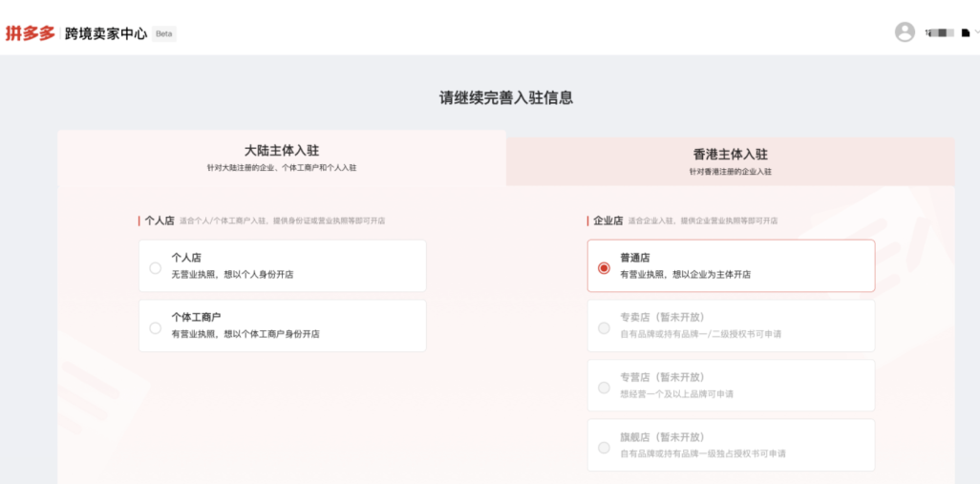
Task: Click text 无营业执照，想以个人身份开店
Action: tap(232, 275)
